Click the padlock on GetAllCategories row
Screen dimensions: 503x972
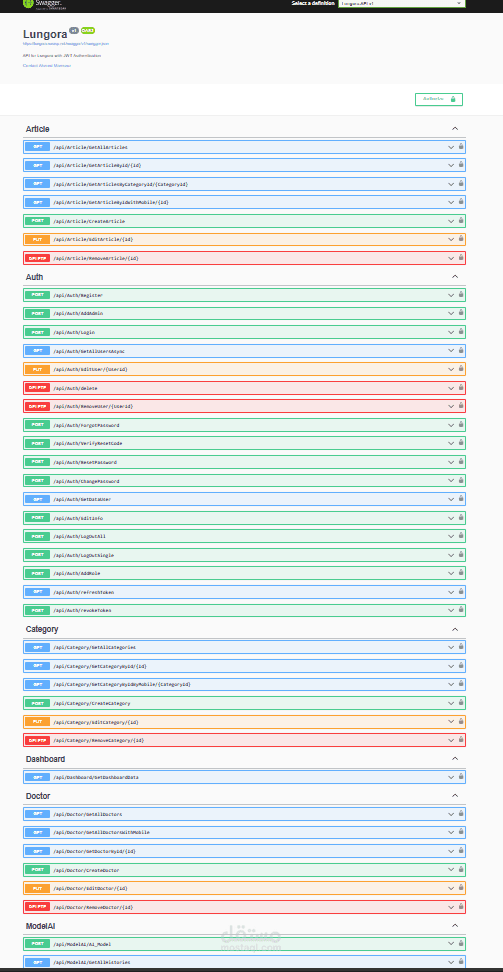click(x=461, y=647)
